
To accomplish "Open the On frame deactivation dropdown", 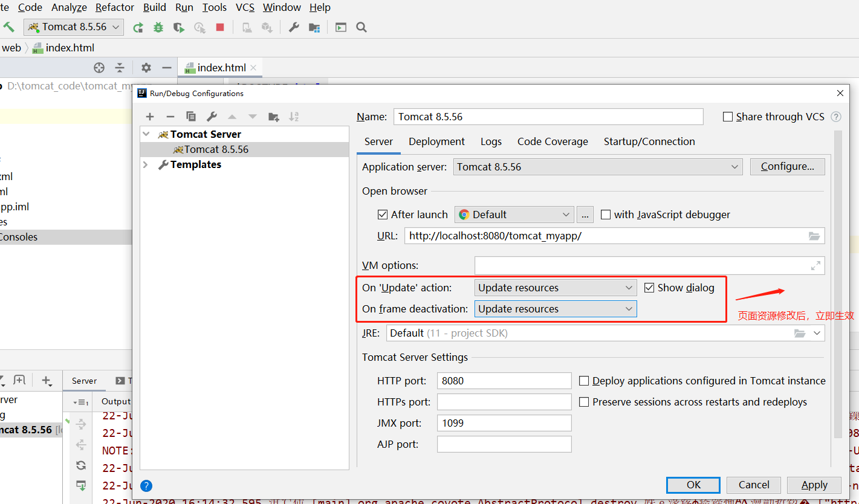I will point(556,309).
